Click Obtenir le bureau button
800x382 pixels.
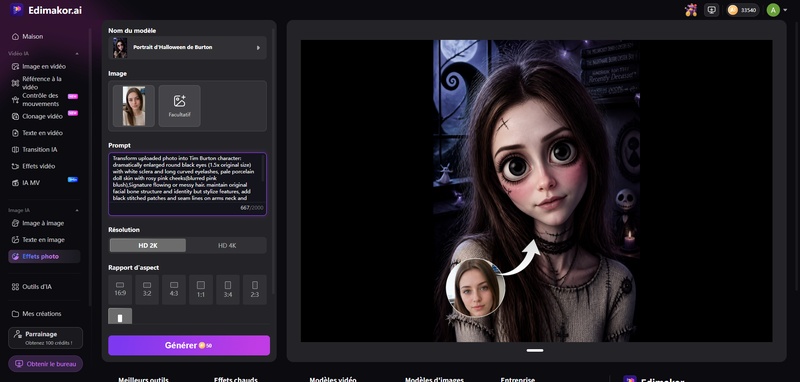point(45,364)
